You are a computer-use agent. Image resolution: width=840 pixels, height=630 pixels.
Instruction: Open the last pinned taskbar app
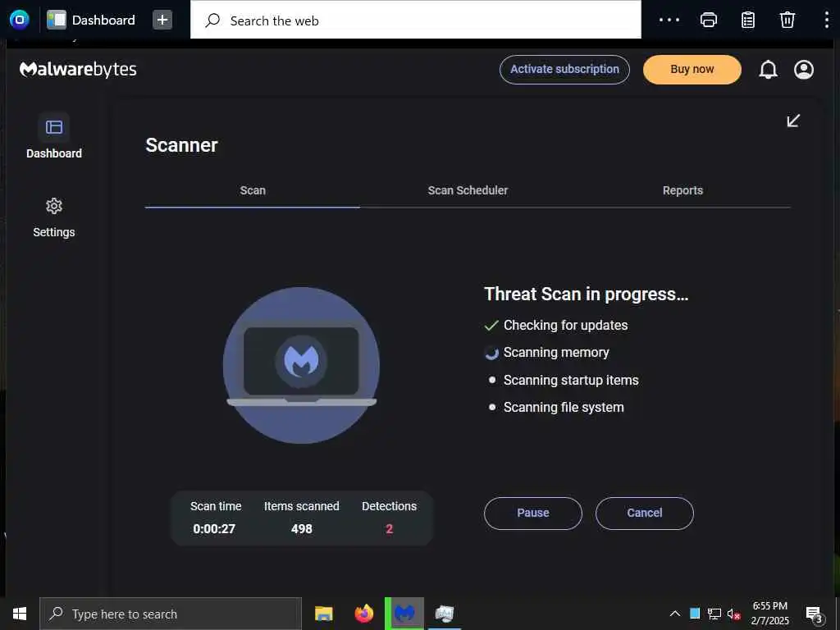coord(445,614)
